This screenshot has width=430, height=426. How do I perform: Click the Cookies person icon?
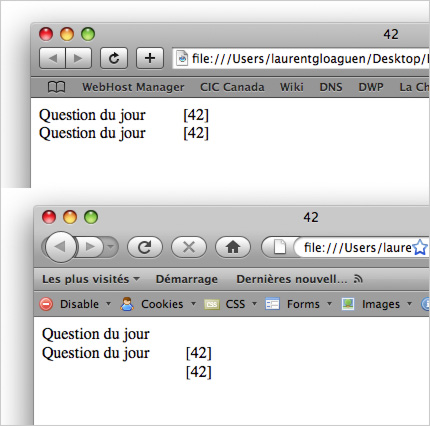pyautogui.click(x=127, y=304)
